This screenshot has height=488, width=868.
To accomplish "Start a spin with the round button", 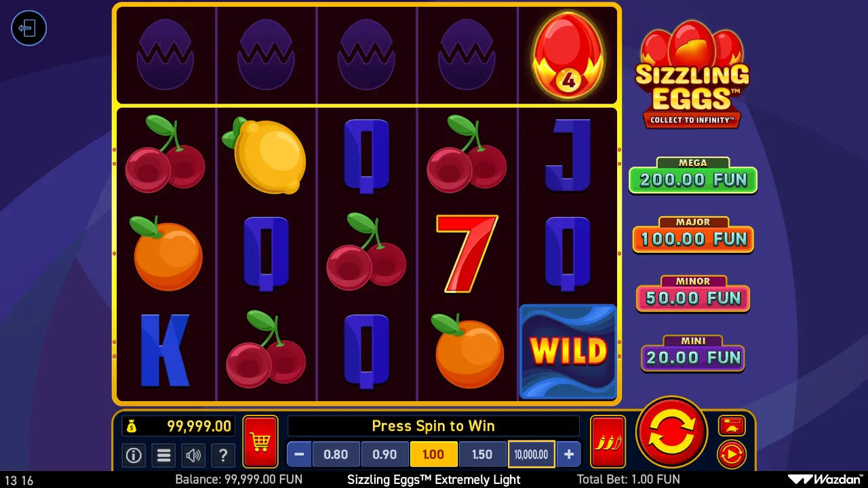I will tap(672, 432).
